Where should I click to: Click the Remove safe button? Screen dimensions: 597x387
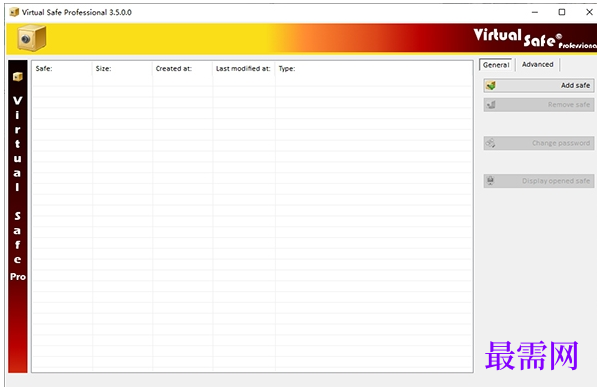[x=539, y=105]
